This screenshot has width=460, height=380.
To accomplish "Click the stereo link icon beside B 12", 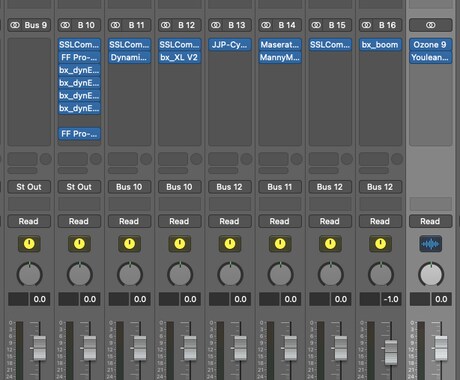I will 166,25.
